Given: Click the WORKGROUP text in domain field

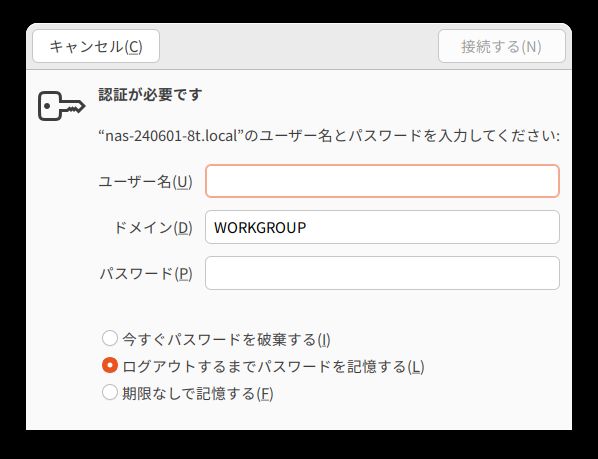Looking at the screenshot, I should pos(260,228).
